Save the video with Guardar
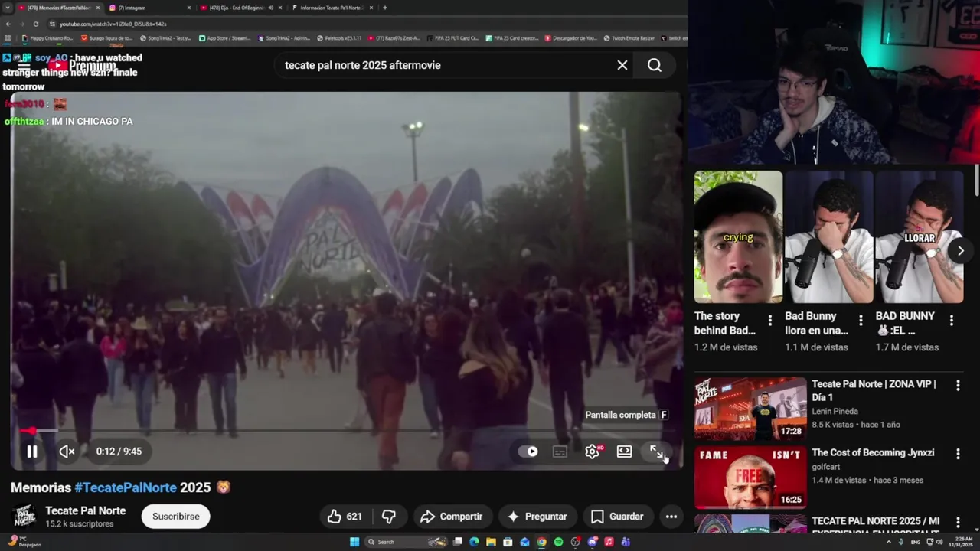This screenshot has width=980, height=551. 617,517
